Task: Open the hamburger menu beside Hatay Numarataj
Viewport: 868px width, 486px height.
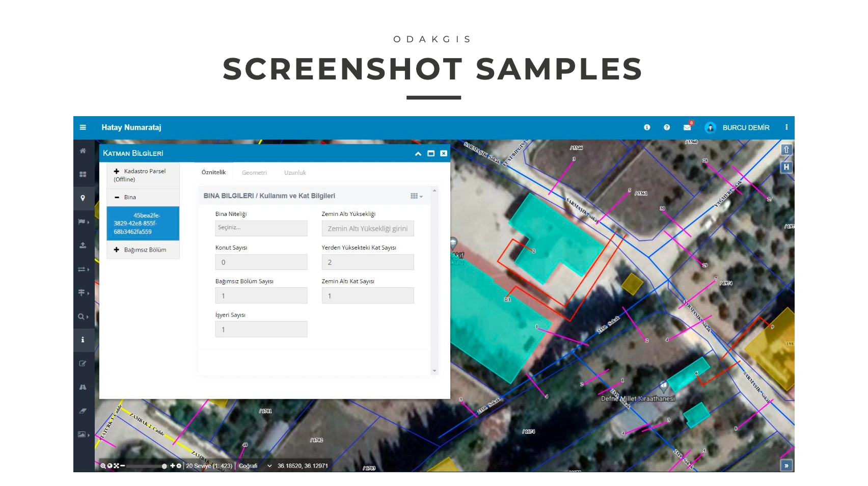Action: pos(83,127)
